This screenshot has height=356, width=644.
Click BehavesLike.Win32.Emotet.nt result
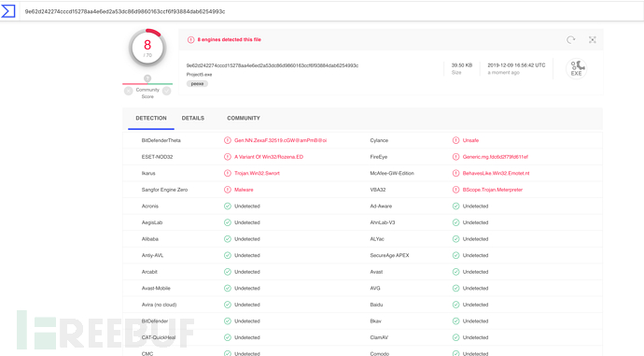point(497,173)
